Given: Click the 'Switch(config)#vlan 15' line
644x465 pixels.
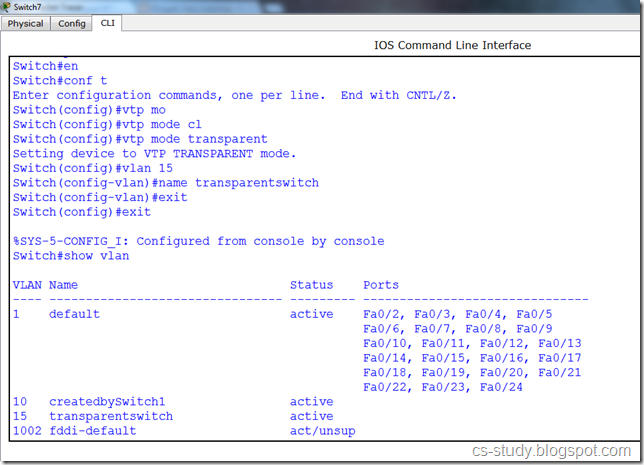Looking at the screenshot, I should coord(93,168).
